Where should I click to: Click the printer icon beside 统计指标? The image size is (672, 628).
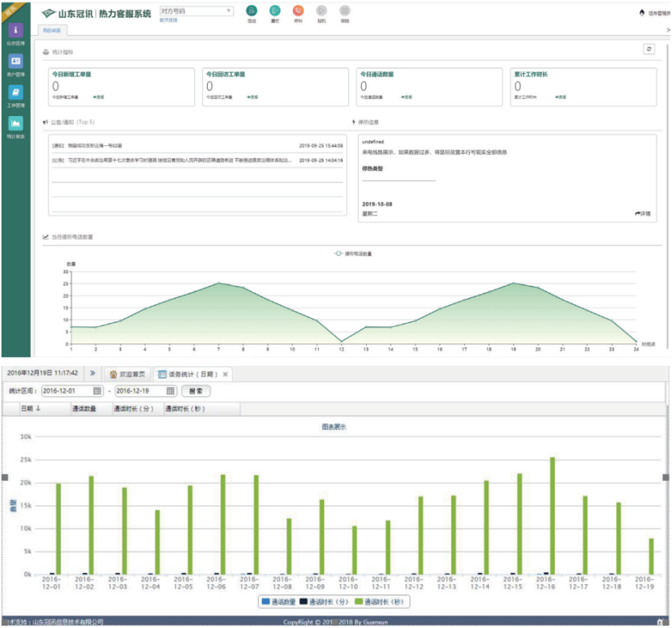[x=46, y=52]
